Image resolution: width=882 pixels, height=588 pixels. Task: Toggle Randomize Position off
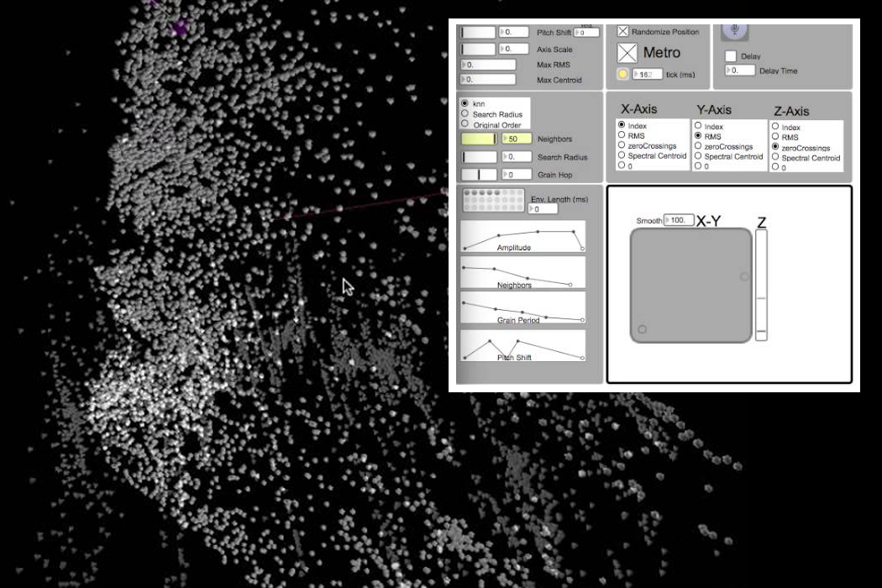tap(622, 31)
